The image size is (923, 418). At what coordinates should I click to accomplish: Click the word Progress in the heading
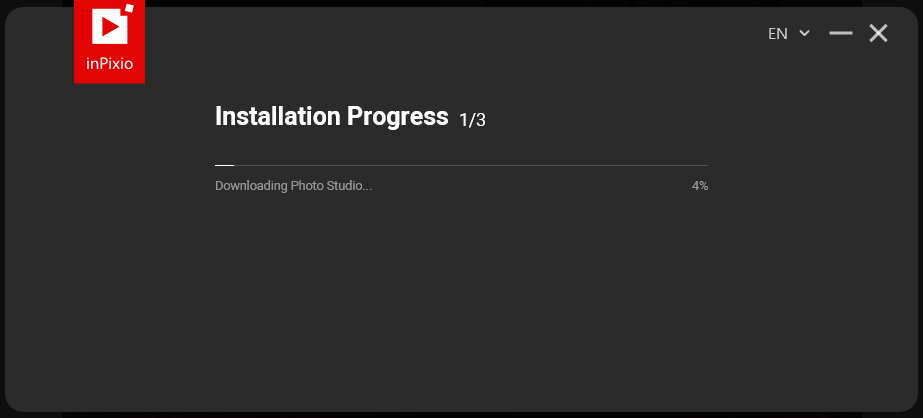click(x=397, y=117)
